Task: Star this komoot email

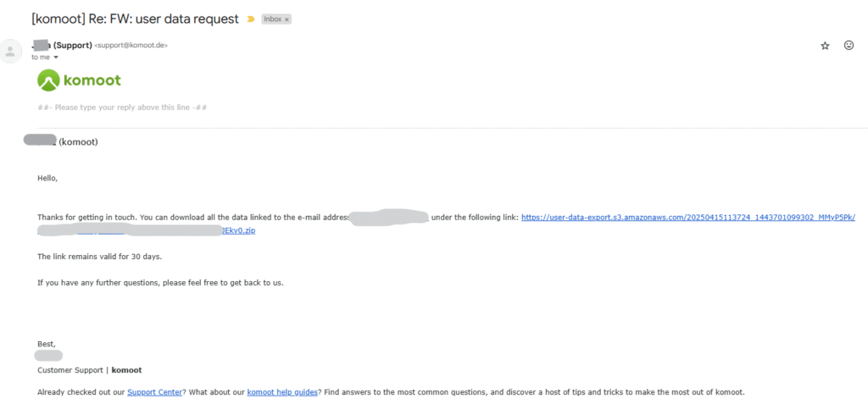Action: coord(825,46)
